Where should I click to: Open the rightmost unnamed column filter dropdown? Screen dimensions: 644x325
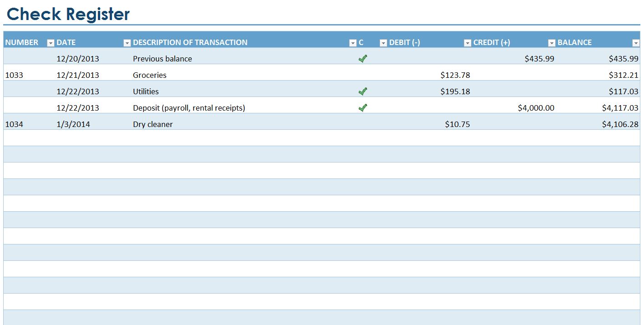click(x=636, y=43)
